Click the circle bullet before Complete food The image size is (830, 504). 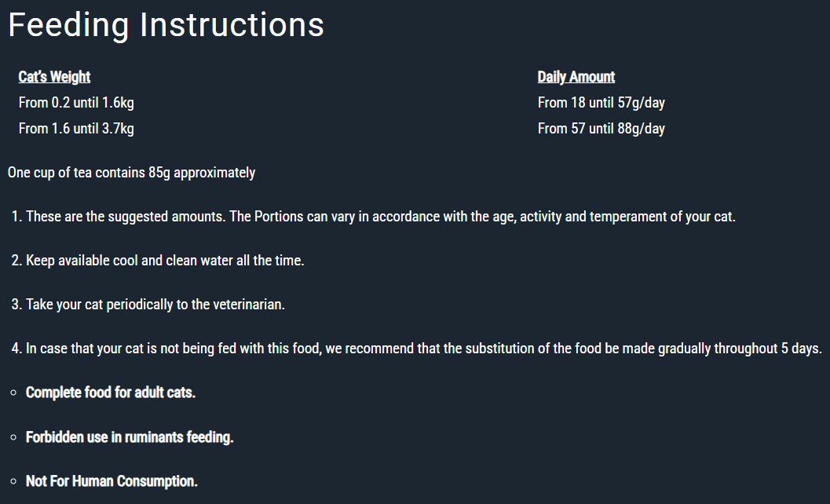click(14, 393)
